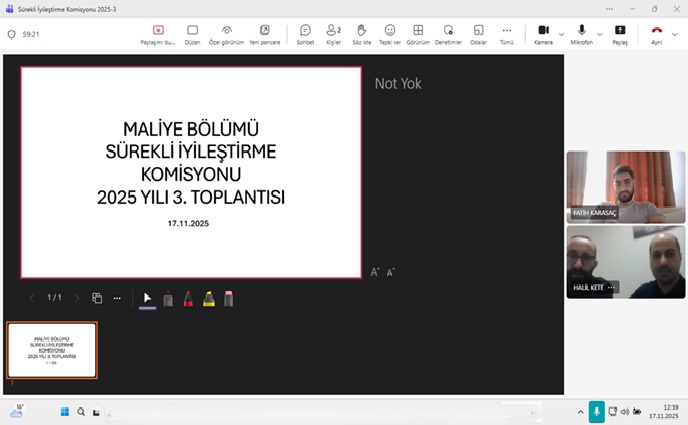
Task: Toggle the taskbar microphone indicator
Action: coord(597,411)
